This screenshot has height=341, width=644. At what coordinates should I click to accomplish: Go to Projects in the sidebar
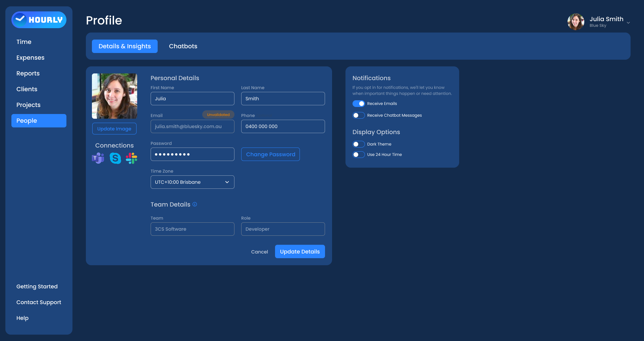tap(28, 105)
